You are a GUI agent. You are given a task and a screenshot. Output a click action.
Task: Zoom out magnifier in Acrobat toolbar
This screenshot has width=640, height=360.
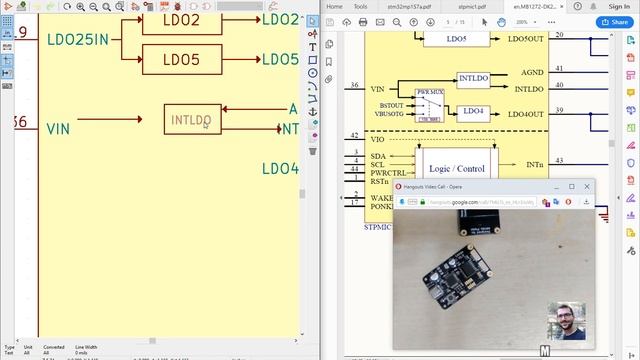(397, 22)
